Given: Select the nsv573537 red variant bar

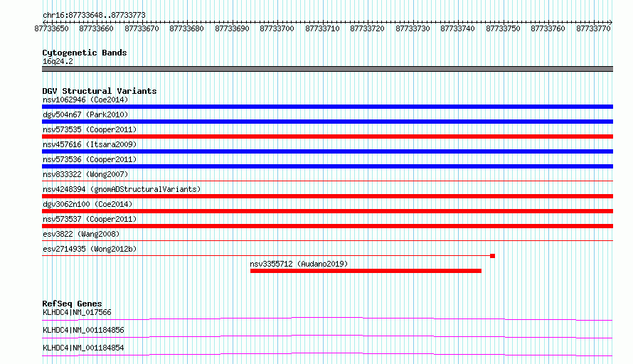Looking at the screenshot, I should (x=327, y=226).
